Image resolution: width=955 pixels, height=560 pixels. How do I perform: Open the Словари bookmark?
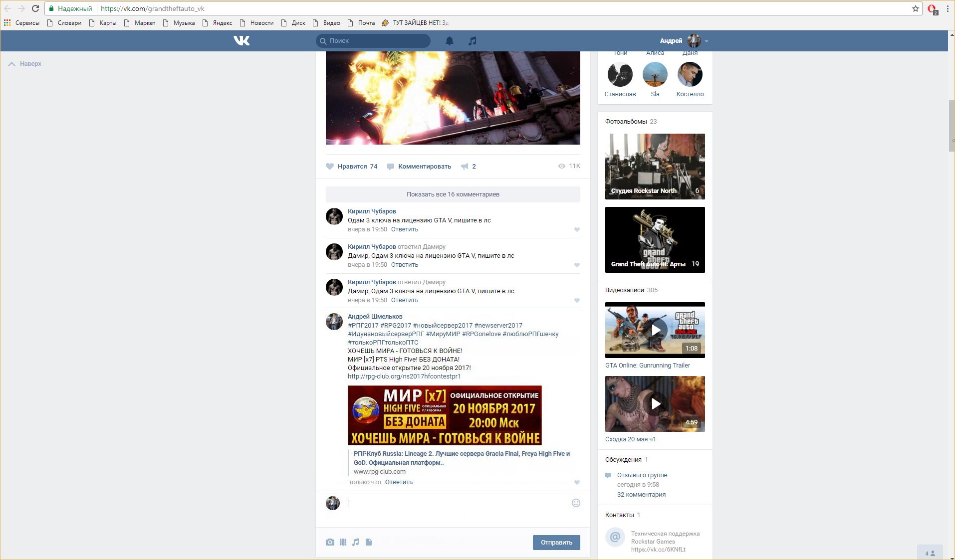click(x=64, y=23)
